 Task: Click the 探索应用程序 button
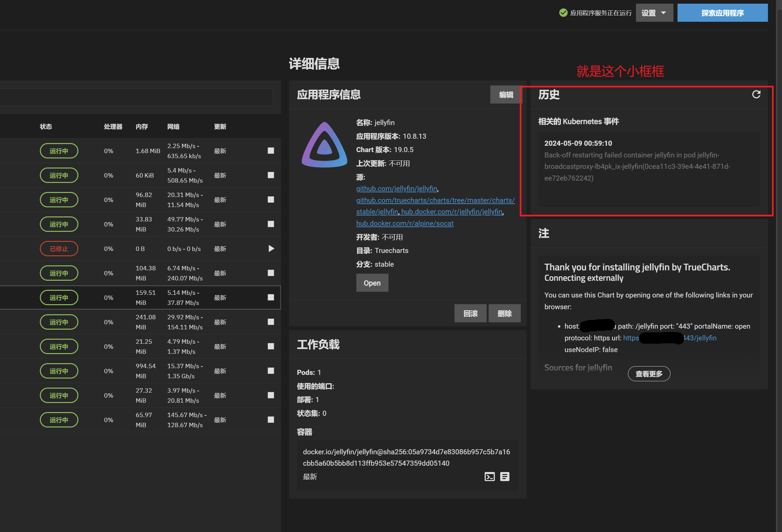722,13
